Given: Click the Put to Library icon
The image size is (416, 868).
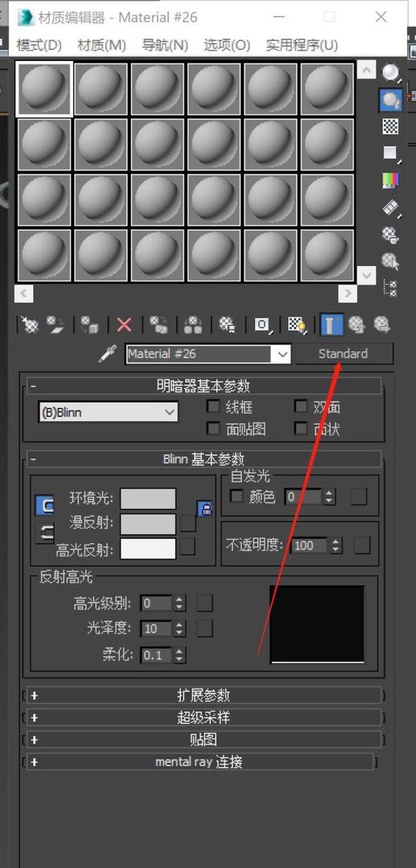Looking at the screenshot, I should [x=227, y=325].
